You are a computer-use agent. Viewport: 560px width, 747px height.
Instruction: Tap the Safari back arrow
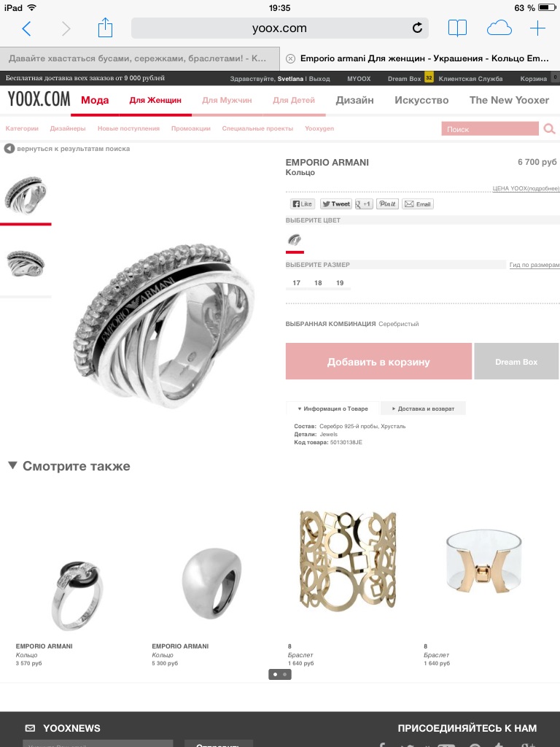(27, 28)
